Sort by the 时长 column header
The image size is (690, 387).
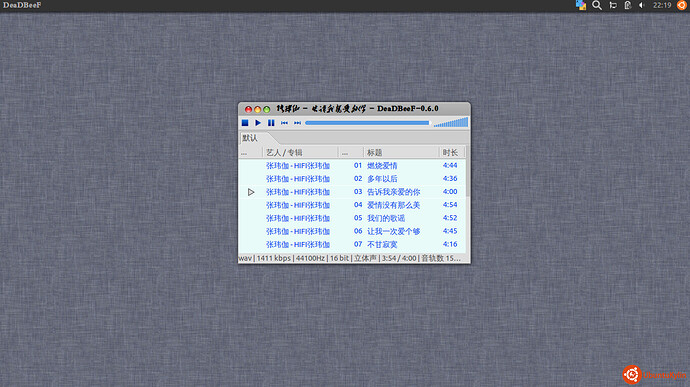452,152
